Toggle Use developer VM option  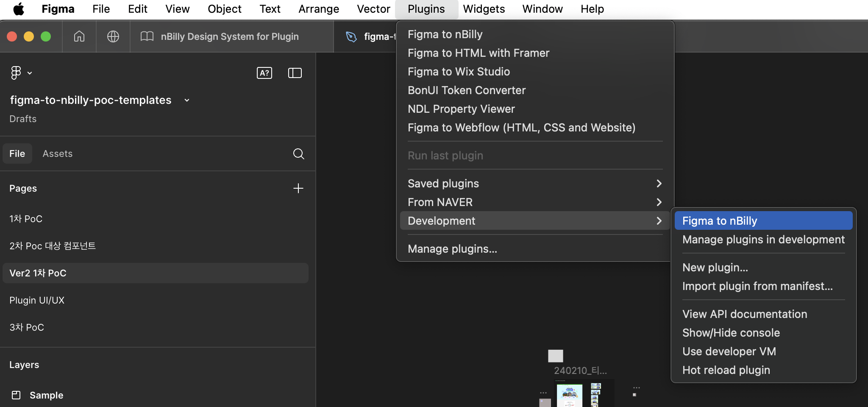(729, 351)
